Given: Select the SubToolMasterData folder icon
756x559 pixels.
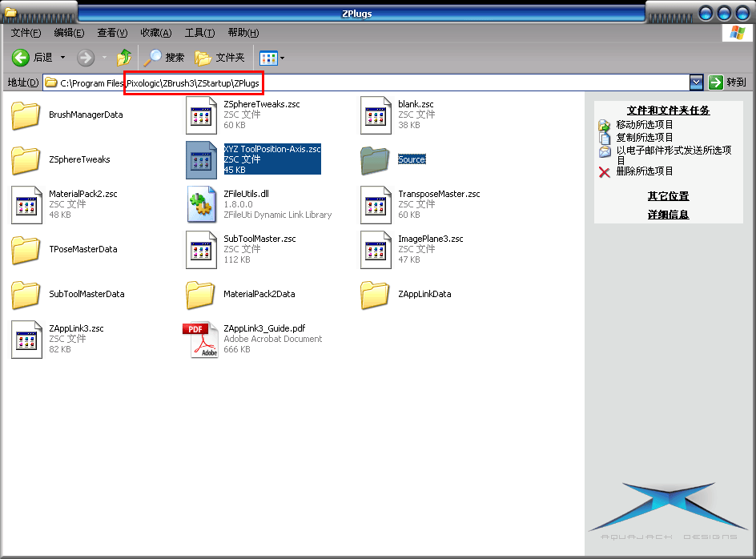Looking at the screenshot, I should point(26,294).
